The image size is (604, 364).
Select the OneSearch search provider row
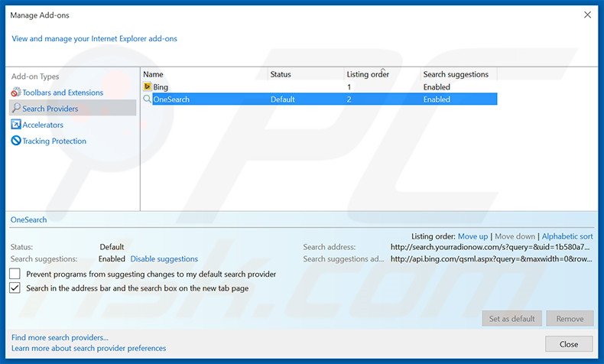pos(320,99)
